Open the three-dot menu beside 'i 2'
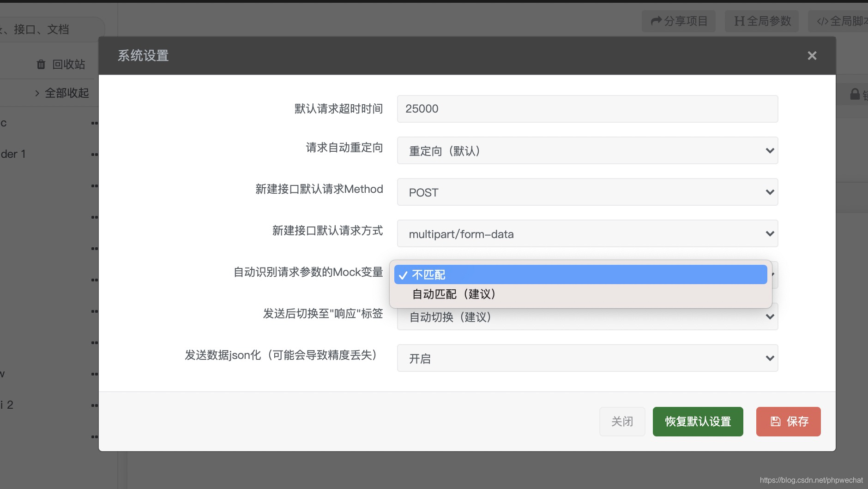Screen dimensions: 868x489 (x=95, y=405)
